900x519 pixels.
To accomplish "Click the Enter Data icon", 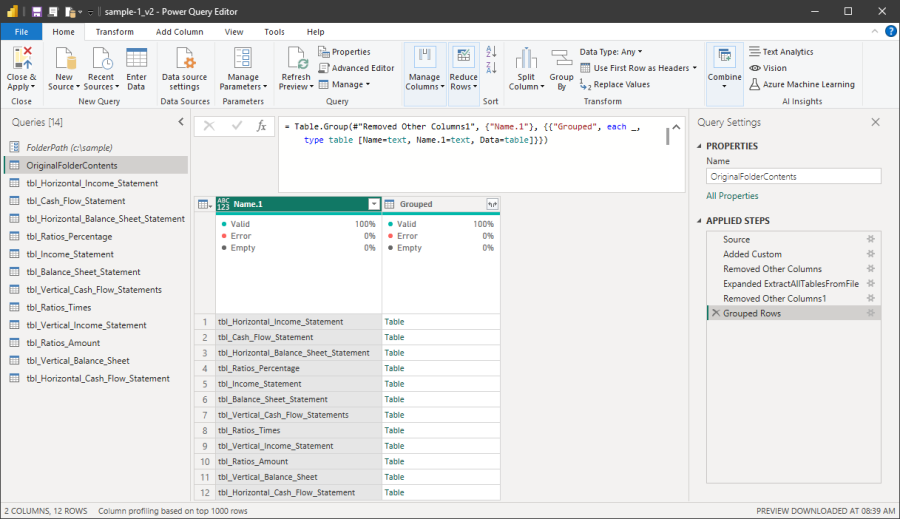I will (136, 58).
